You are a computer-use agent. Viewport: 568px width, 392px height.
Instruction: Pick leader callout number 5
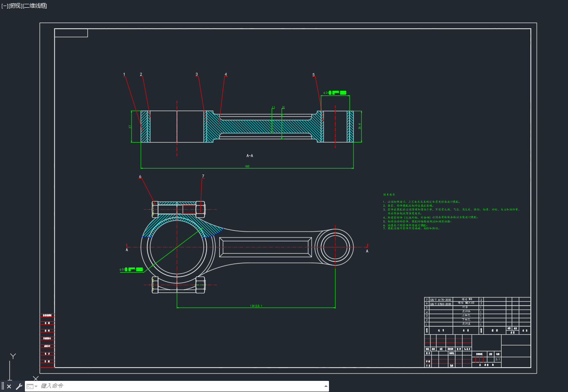(x=314, y=75)
